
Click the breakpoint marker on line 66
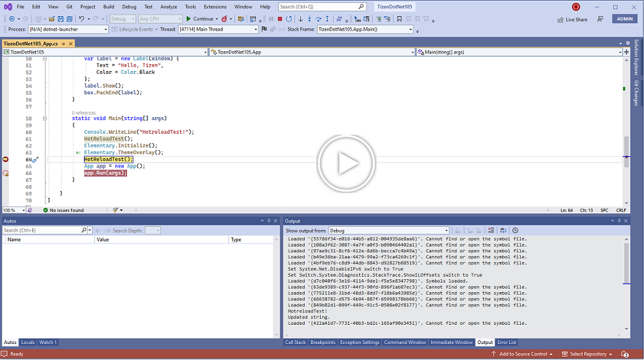[x=6, y=173]
